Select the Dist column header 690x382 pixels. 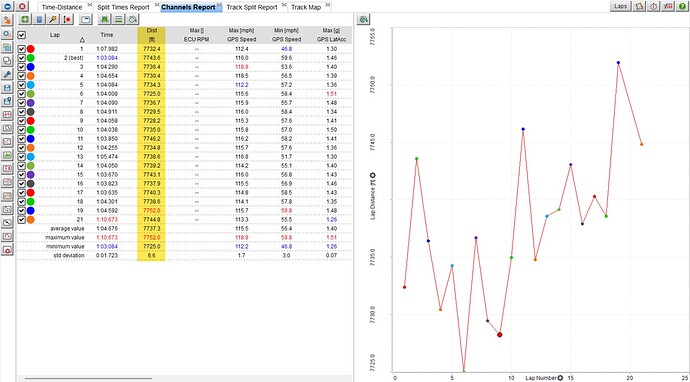pyautogui.click(x=151, y=35)
